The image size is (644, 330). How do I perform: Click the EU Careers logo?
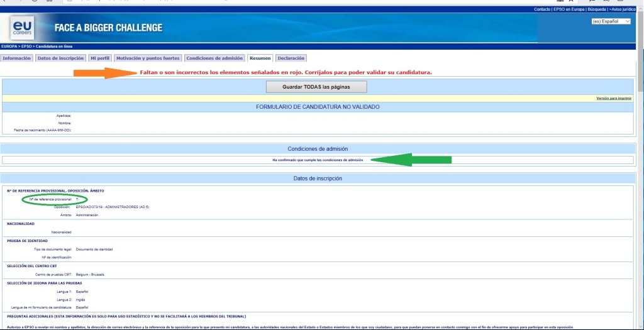pyautogui.click(x=22, y=28)
